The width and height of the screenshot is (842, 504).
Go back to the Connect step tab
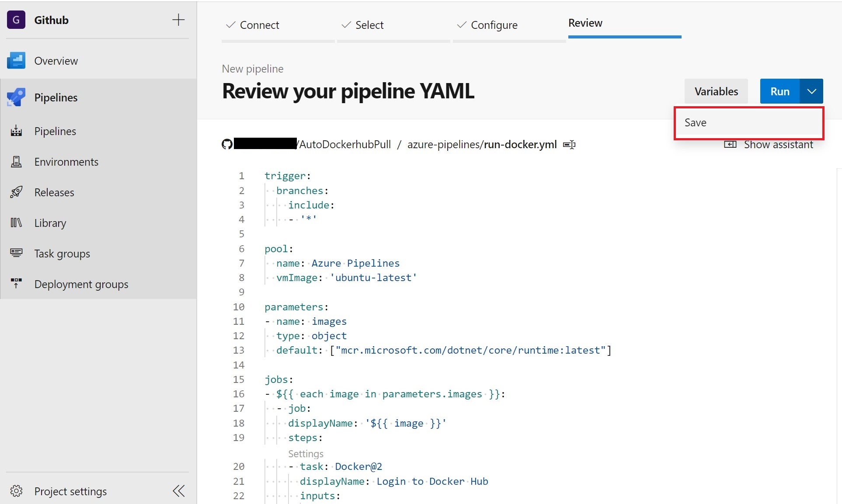[x=259, y=25]
